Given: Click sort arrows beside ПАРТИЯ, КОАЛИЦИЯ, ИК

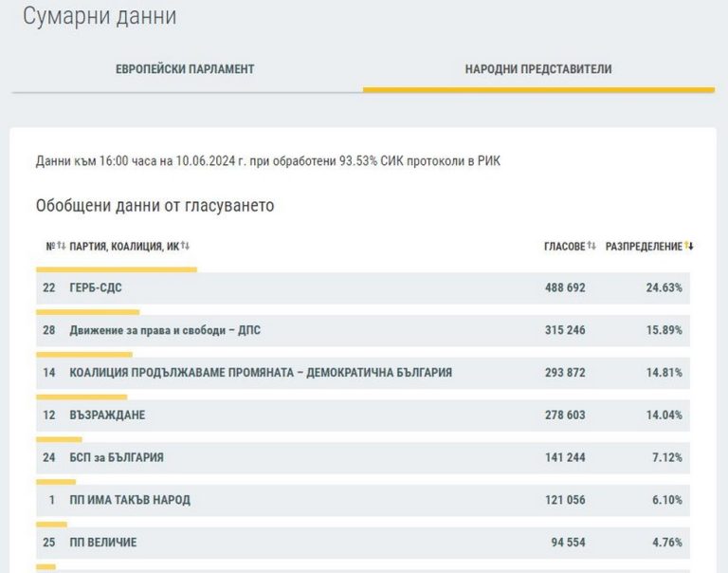Looking at the screenshot, I should 185,247.
